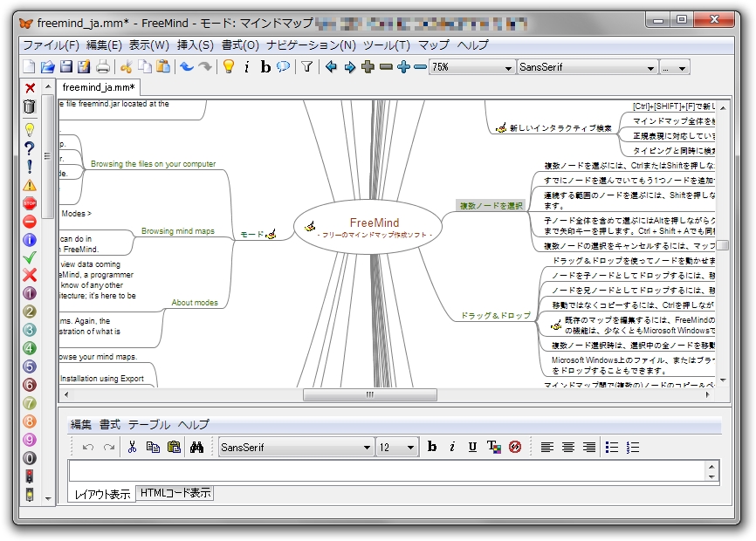756x541 pixels.
Task: Open the font size 12 dropdown
Action: [397, 447]
